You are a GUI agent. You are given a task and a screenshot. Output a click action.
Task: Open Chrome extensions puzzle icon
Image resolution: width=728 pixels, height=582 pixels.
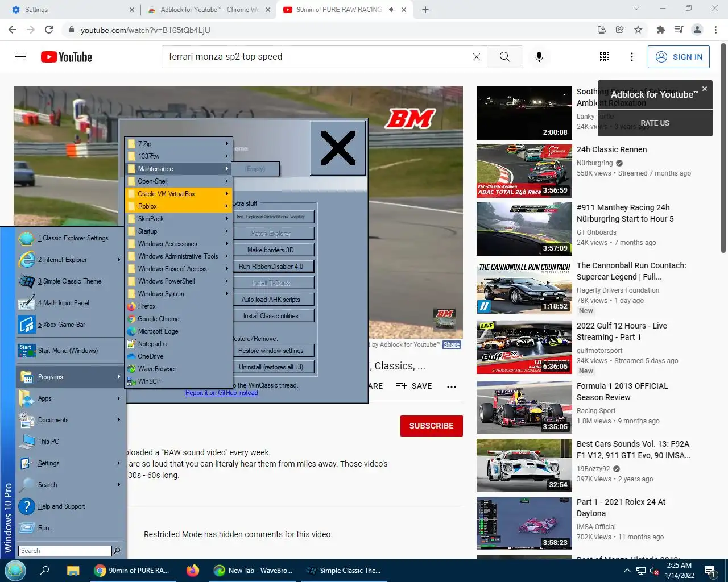[x=660, y=30]
